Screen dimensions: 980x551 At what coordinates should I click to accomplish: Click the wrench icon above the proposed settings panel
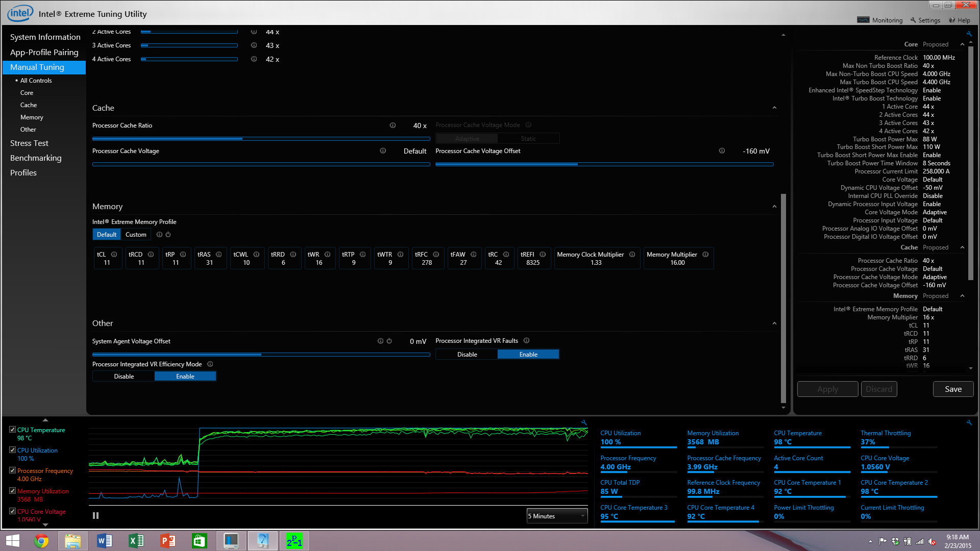tap(969, 34)
